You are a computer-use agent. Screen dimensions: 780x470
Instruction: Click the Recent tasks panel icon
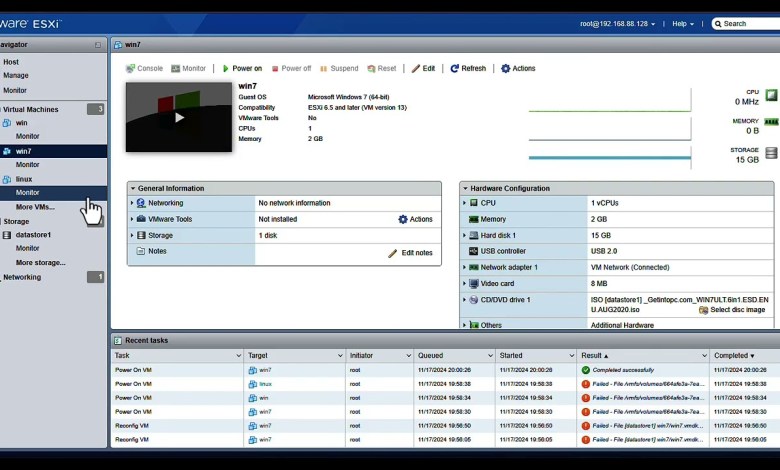[118, 341]
